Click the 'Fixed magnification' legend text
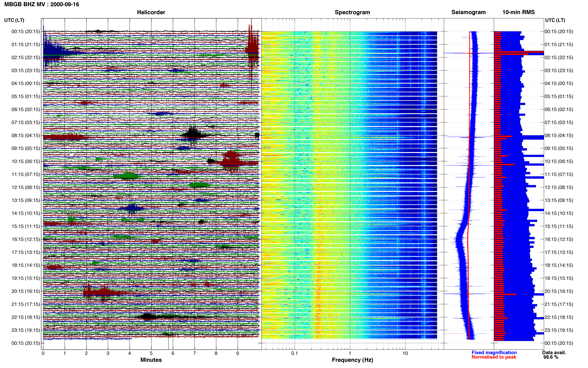Viewport: 588px width, 368px height. click(x=494, y=352)
